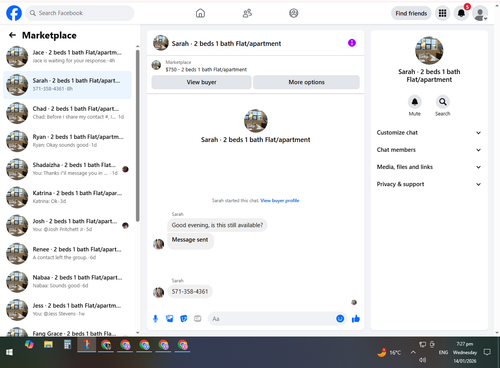This screenshot has width=500, height=368.
Task: Open Ryan 2 beds 1 bath conversation
Action: (67, 141)
